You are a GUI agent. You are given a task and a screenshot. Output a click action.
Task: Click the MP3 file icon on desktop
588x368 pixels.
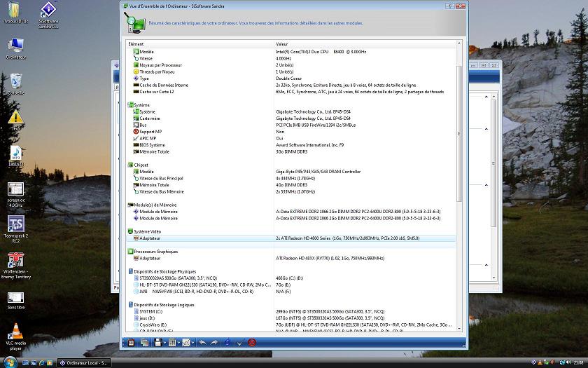point(15,156)
